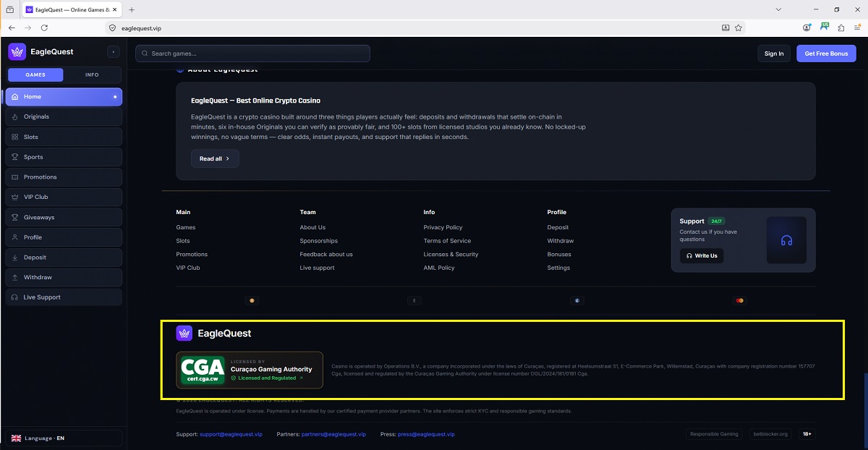The height and width of the screenshot is (450, 868).
Task: Choose Withdraw in the left sidebar
Action: [64, 277]
